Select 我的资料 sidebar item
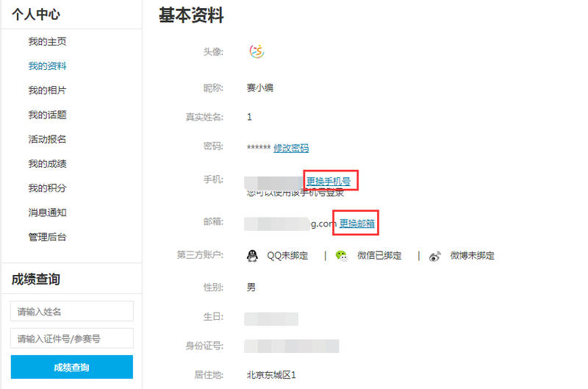Viewport: 588px width, 389px height. (47, 66)
